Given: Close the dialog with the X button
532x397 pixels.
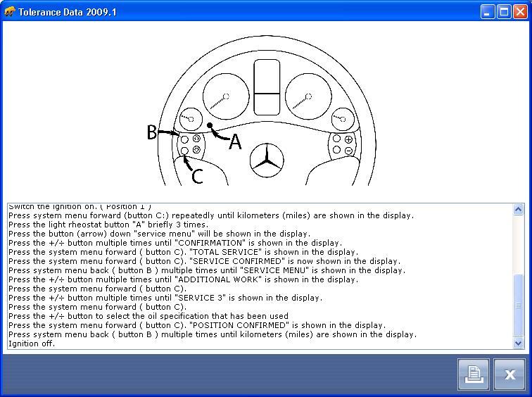Looking at the screenshot, I should click(509, 374).
